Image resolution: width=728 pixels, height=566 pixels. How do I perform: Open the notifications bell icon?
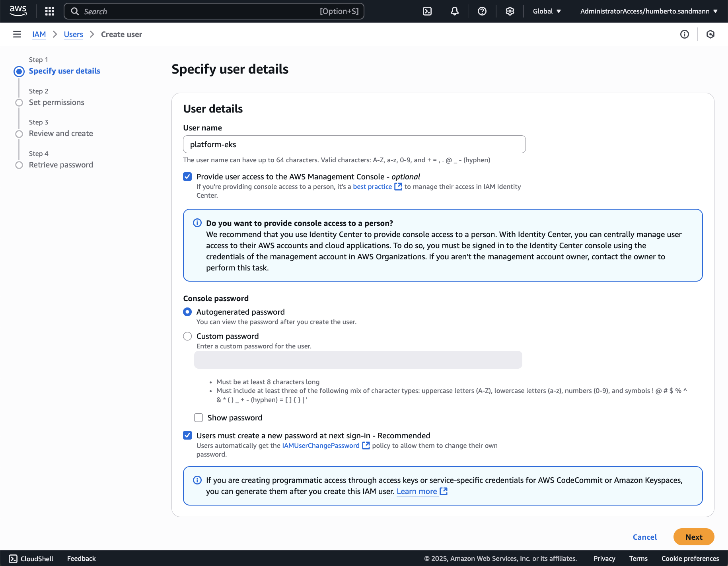[x=454, y=11]
